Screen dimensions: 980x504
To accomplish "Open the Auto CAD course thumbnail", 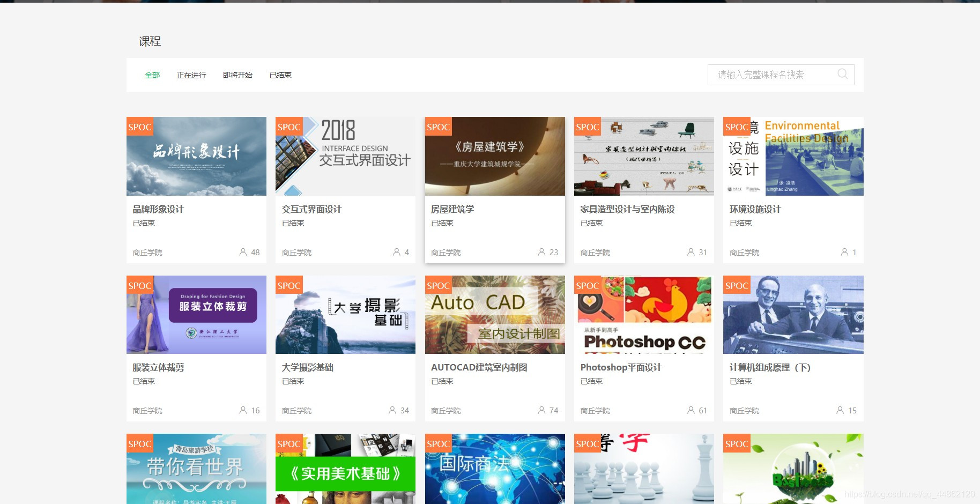I will (x=495, y=315).
